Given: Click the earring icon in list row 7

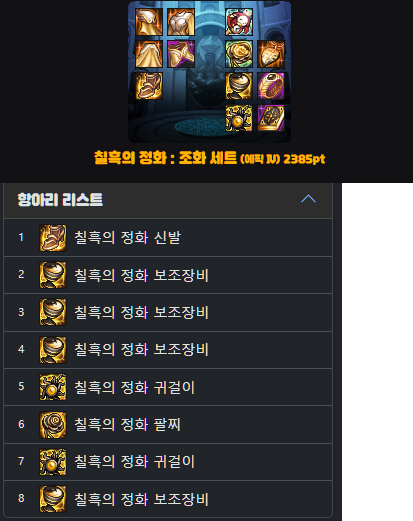Looking at the screenshot, I should (53, 462).
